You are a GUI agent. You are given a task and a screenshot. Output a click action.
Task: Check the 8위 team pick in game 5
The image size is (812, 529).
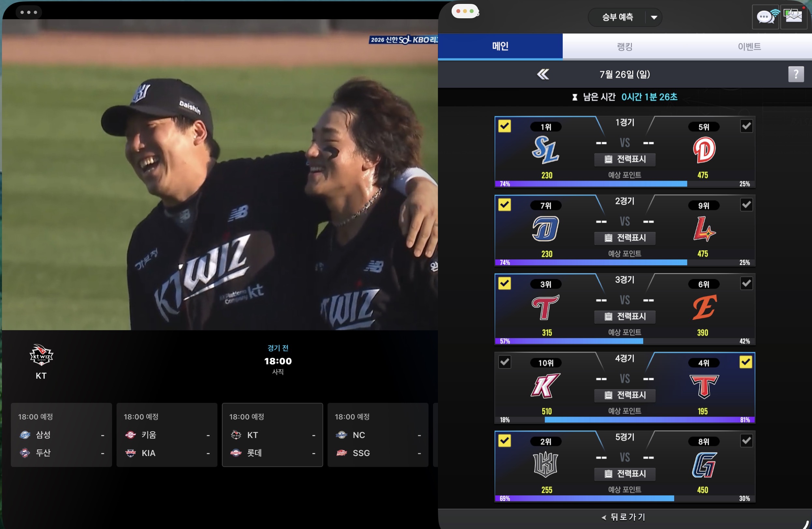(746, 441)
